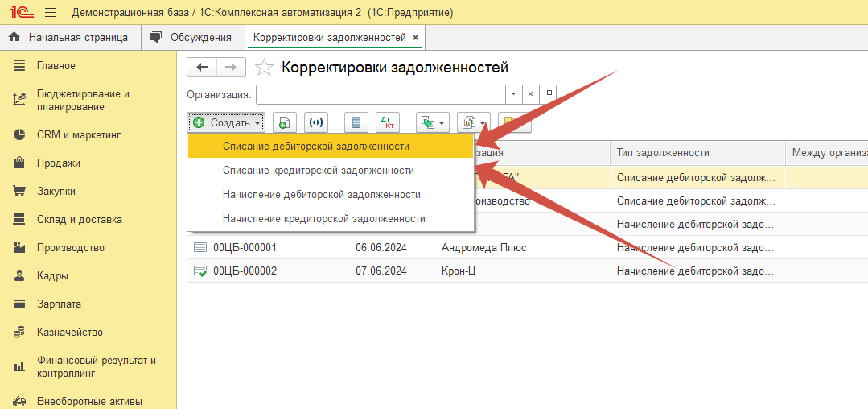Choose Начисление дебиторской задолженности from menu

[x=321, y=195]
